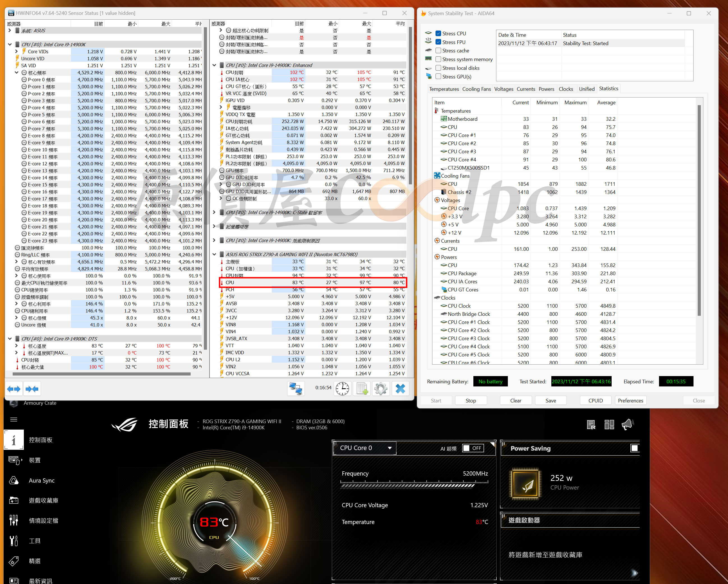Click the next arrow in 遊戲啟動器 panel
Image resolution: width=728 pixels, height=584 pixels.
[635, 573]
